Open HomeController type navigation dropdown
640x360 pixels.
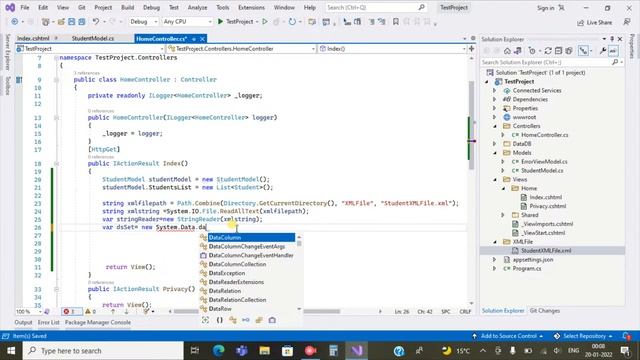[x=242, y=49]
